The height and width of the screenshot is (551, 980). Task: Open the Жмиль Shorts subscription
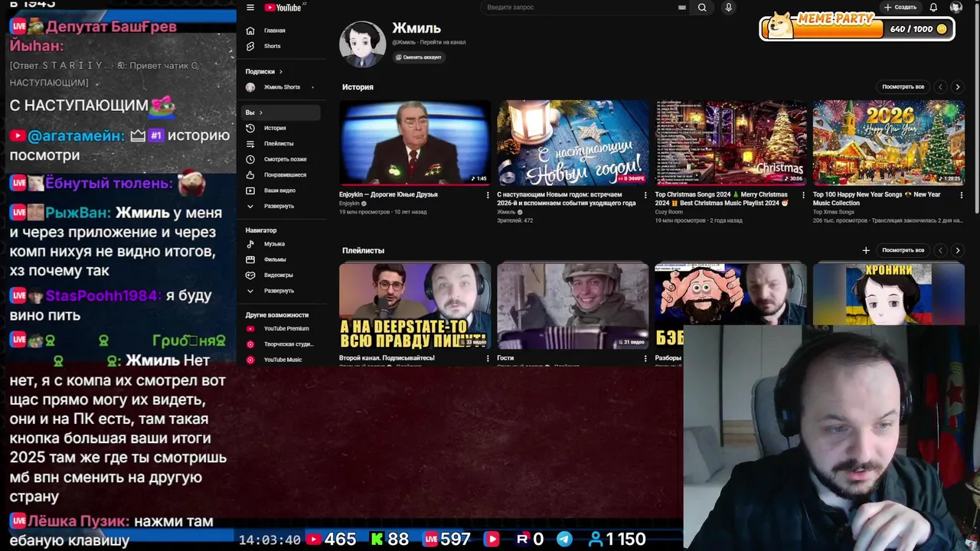pos(281,87)
